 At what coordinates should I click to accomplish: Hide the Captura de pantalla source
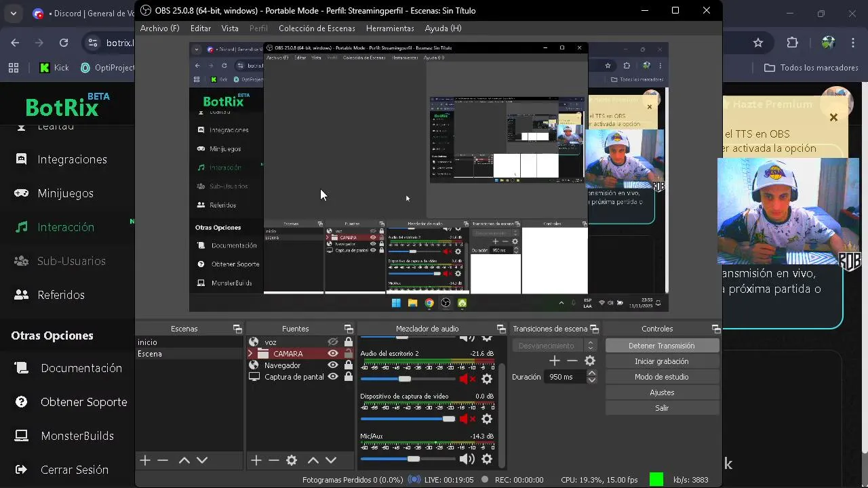[x=333, y=377]
